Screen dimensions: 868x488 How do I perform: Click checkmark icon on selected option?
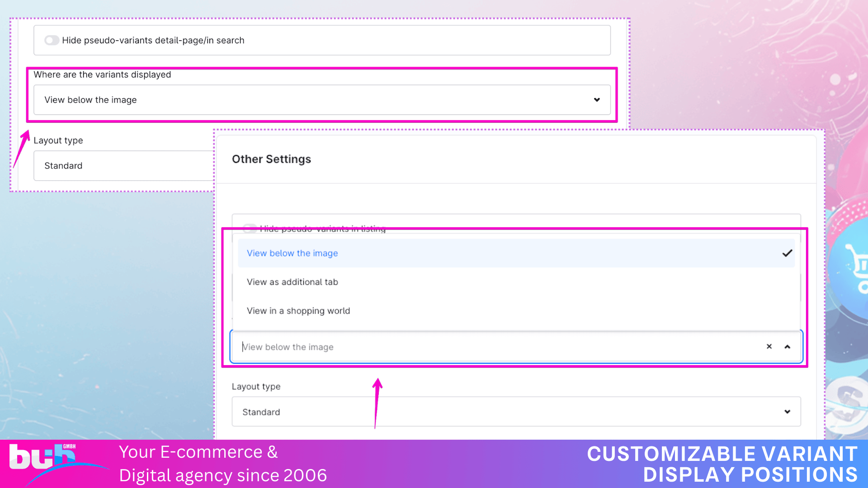787,253
